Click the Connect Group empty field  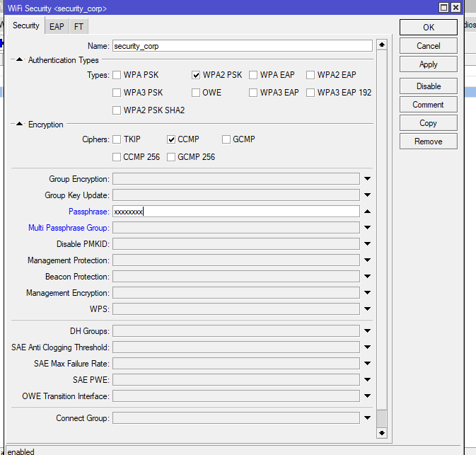coord(236,418)
